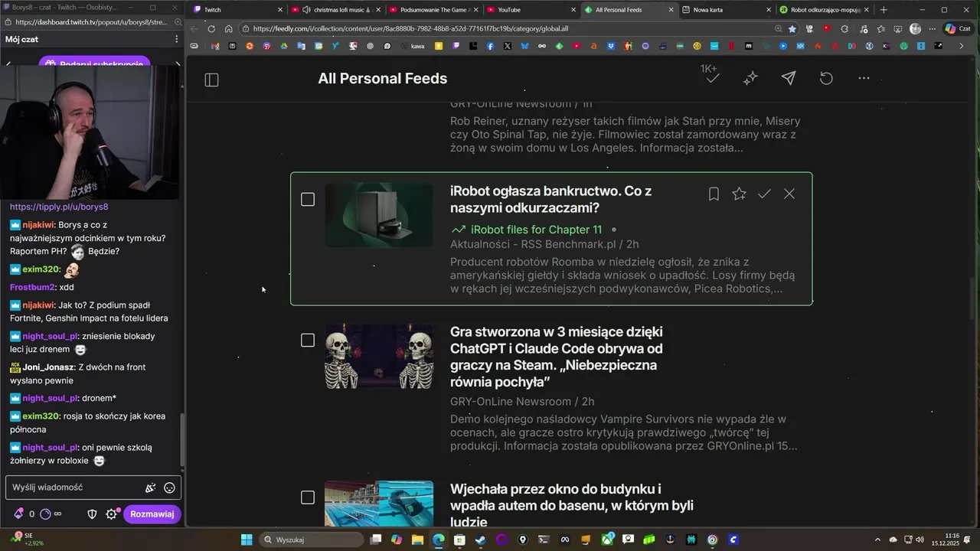
Task: Click GRY-OnLine Newsroom / 2h source line
Action: coord(522,402)
